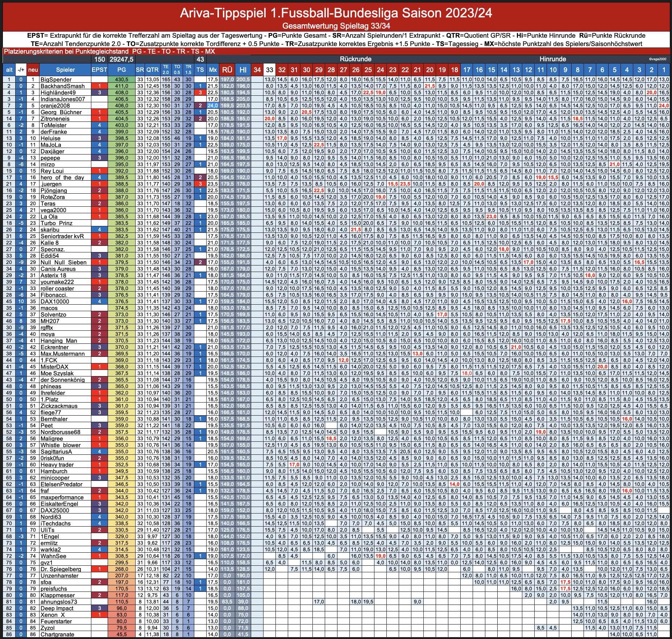The image size is (672, 639).
Task: Click player name DAX10000
Action: (x=55, y=301)
